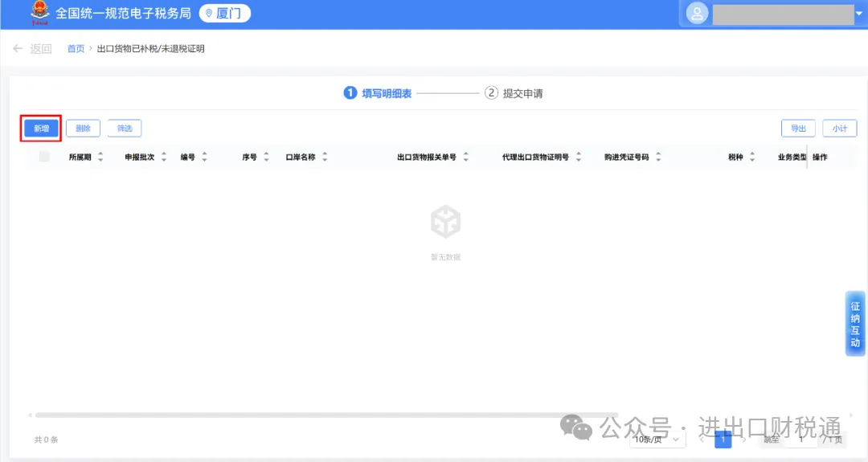Click the horizontal table scrollbar

click(326, 415)
